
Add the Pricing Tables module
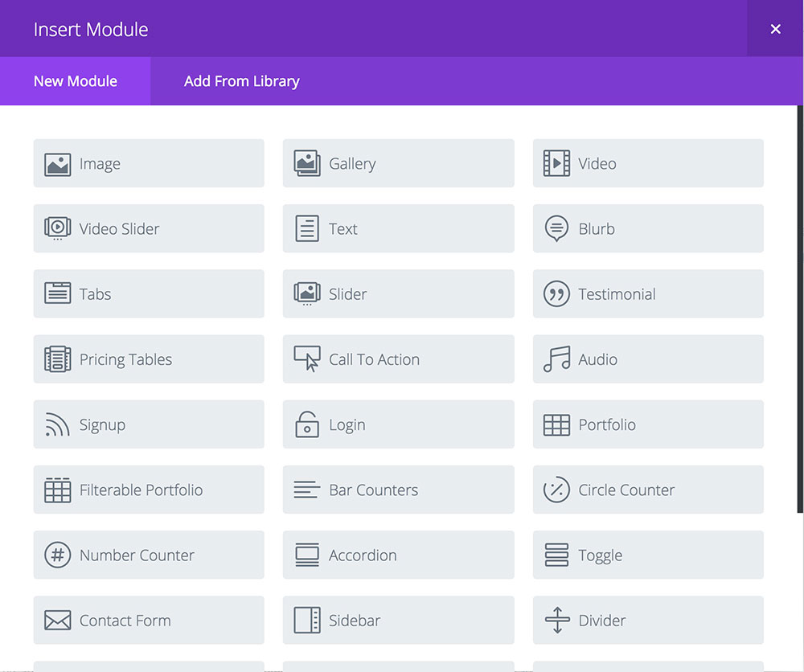[x=149, y=359]
